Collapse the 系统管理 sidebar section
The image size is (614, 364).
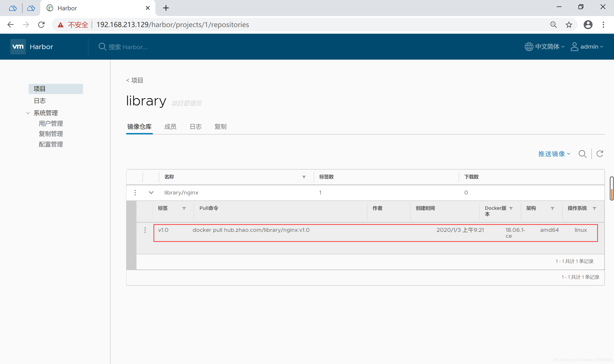click(28, 113)
